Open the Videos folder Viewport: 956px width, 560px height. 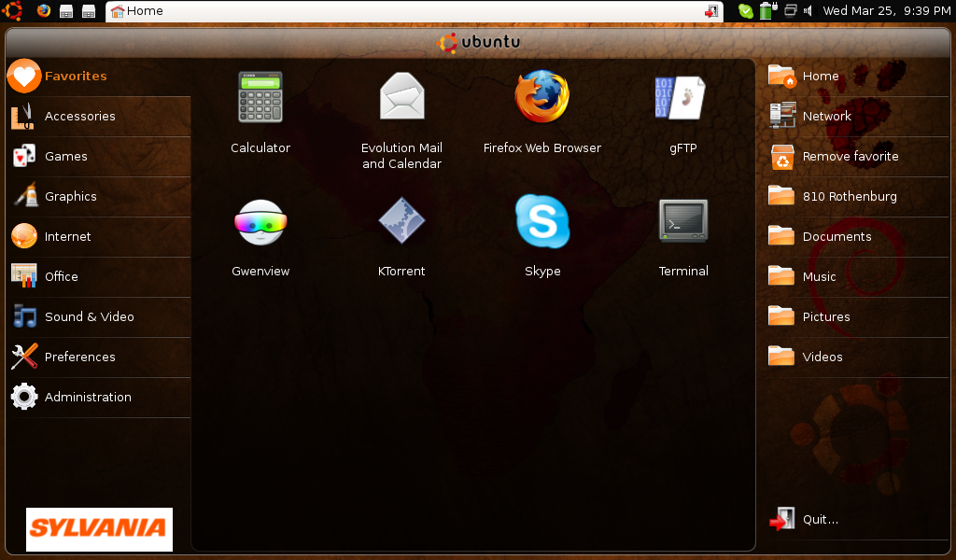(x=857, y=357)
